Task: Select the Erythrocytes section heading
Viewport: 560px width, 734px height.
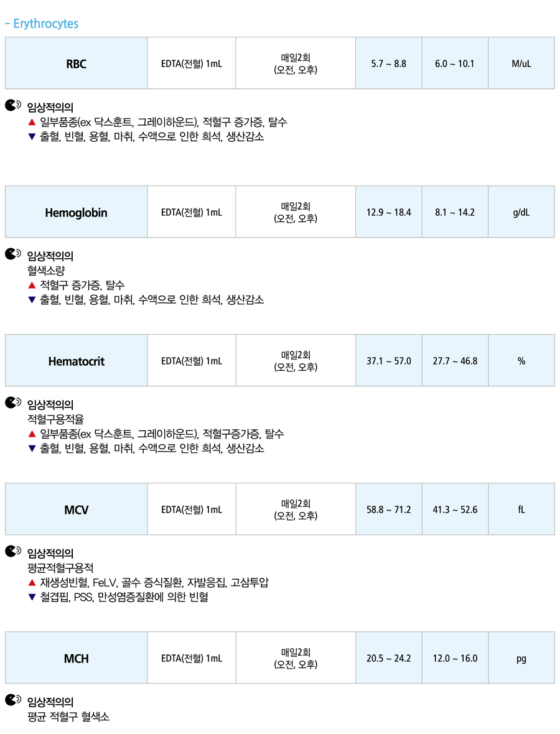Action: [x=42, y=24]
